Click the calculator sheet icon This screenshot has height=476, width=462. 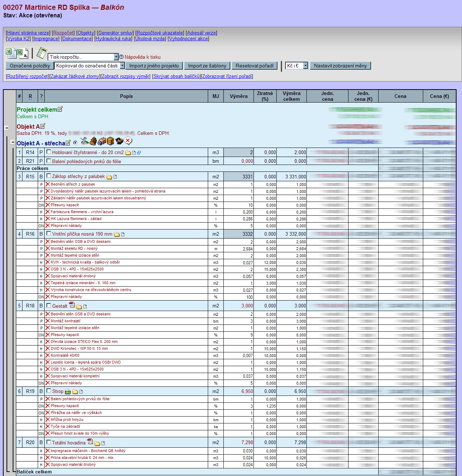(42, 53)
